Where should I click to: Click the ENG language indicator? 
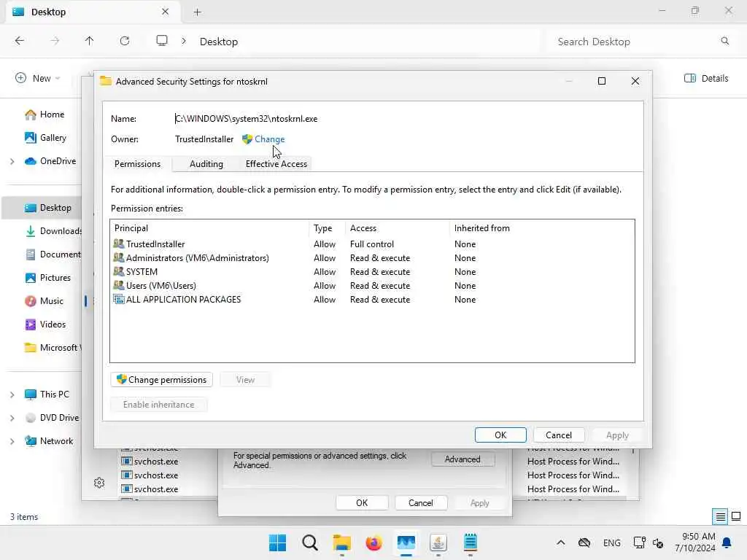pyautogui.click(x=612, y=542)
